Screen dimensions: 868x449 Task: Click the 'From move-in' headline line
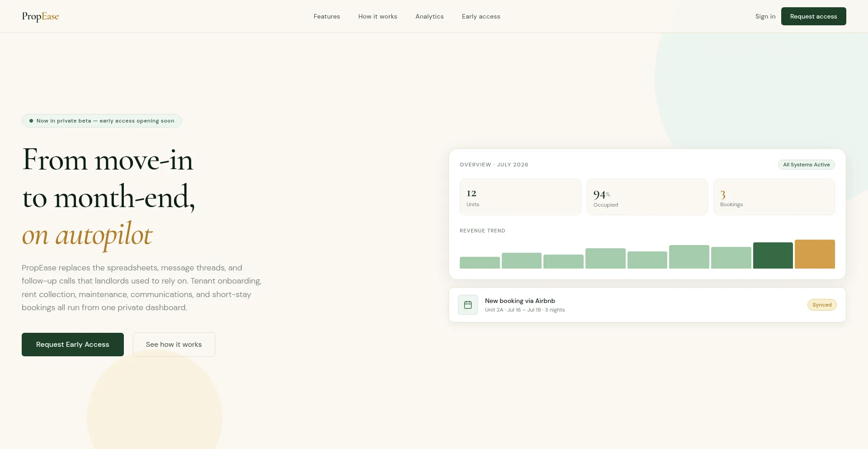108,160
